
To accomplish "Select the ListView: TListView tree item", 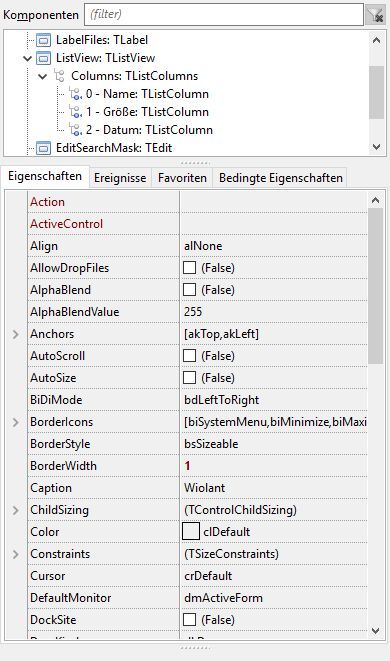I will click(x=105, y=58).
